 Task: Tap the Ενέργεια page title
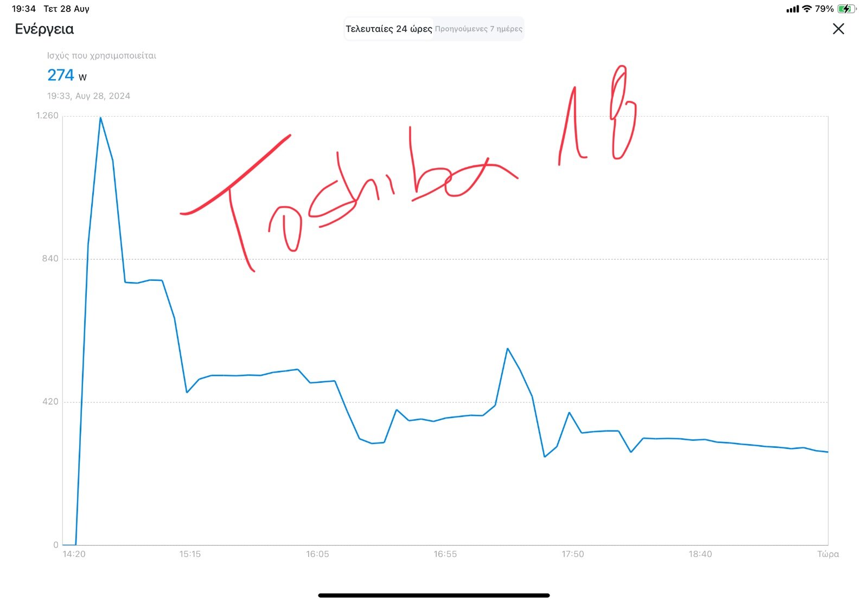click(x=44, y=29)
